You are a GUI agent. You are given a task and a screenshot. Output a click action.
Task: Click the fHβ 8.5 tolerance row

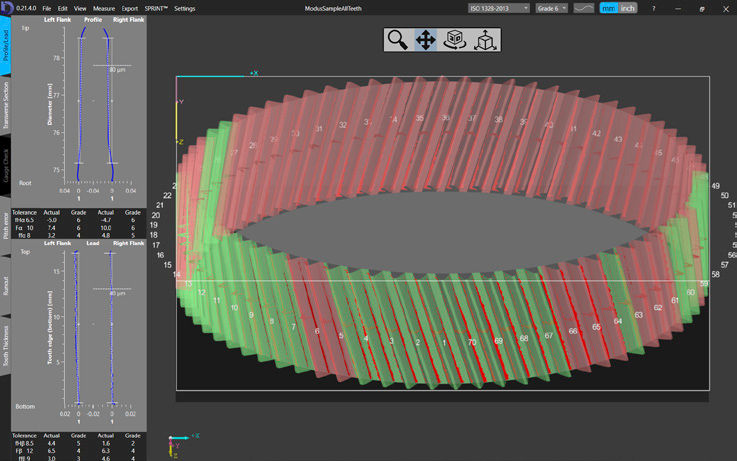point(78,443)
